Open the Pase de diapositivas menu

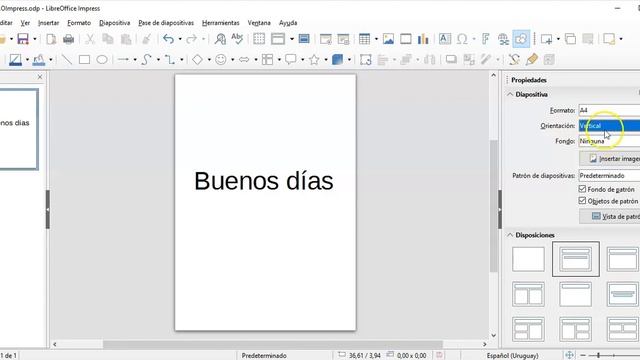point(166,23)
